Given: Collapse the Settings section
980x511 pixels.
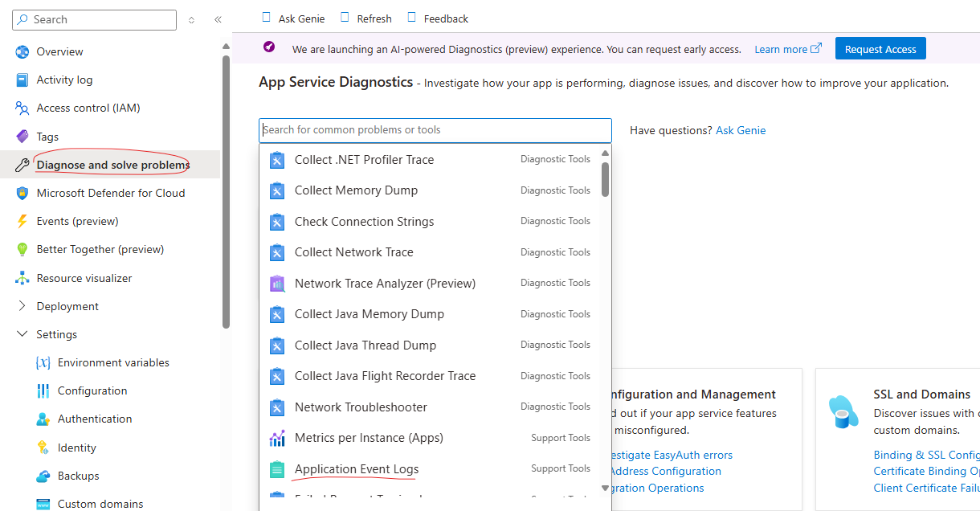Looking at the screenshot, I should tap(22, 334).
